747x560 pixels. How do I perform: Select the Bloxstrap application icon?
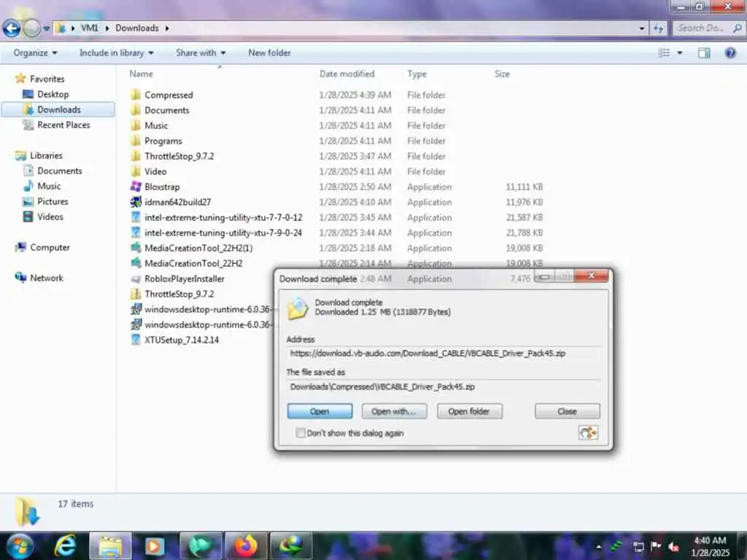136,187
